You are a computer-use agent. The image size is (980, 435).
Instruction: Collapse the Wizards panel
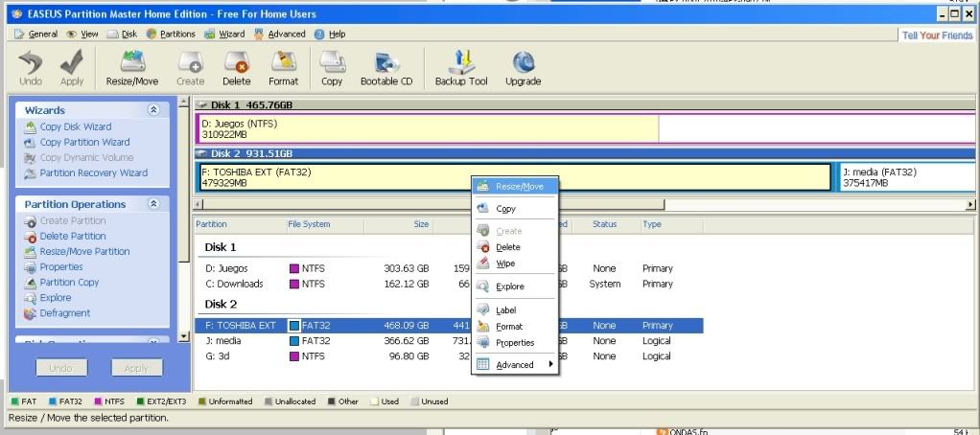(153, 110)
